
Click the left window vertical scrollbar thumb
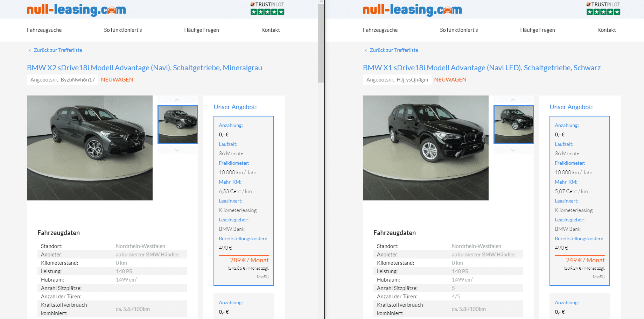click(x=321, y=43)
